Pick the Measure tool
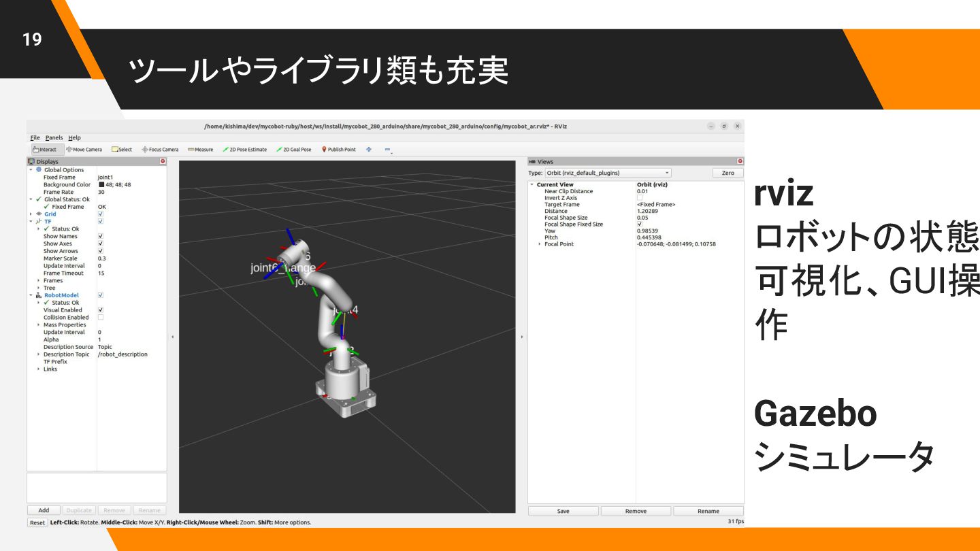This screenshot has width=980, height=551. [200, 150]
